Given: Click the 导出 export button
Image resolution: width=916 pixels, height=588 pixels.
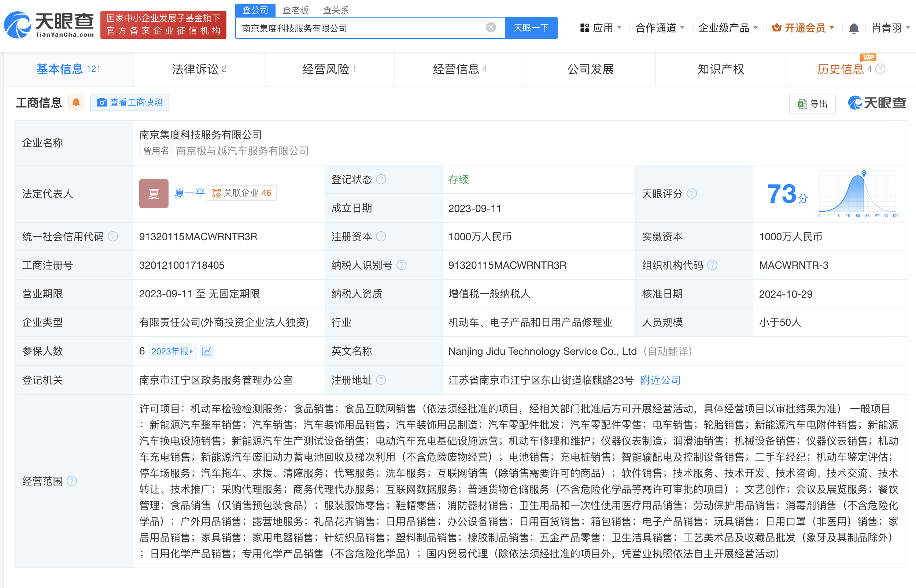Looking at the screenshot, I should (812, 104).
